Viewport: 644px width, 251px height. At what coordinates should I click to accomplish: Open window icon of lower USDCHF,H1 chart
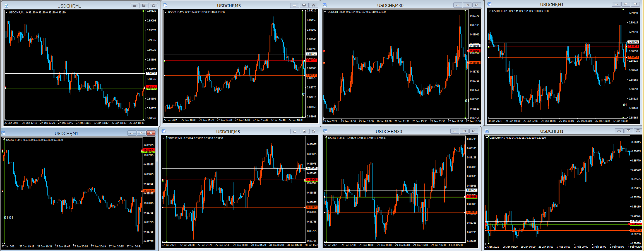[487, 131]
